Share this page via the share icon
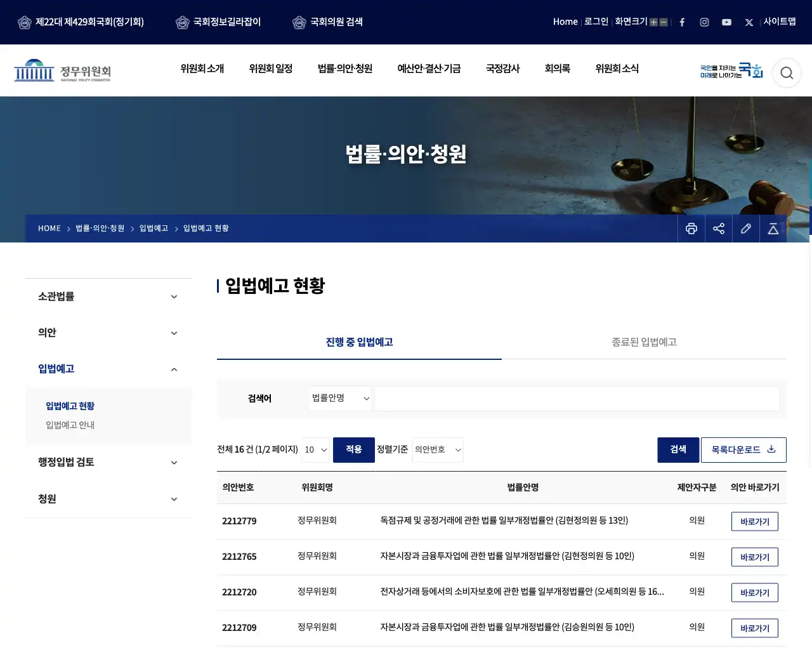 coord(719,229)
